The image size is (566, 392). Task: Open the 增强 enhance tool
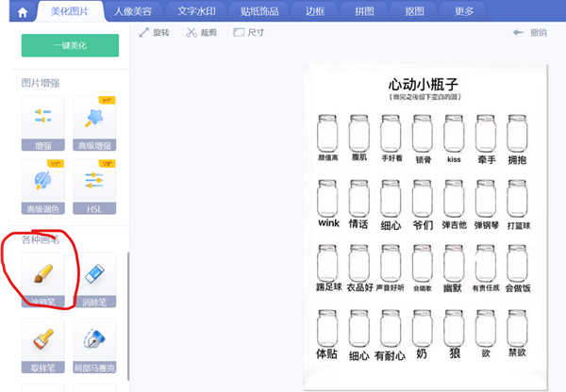[x=43, y=123]
